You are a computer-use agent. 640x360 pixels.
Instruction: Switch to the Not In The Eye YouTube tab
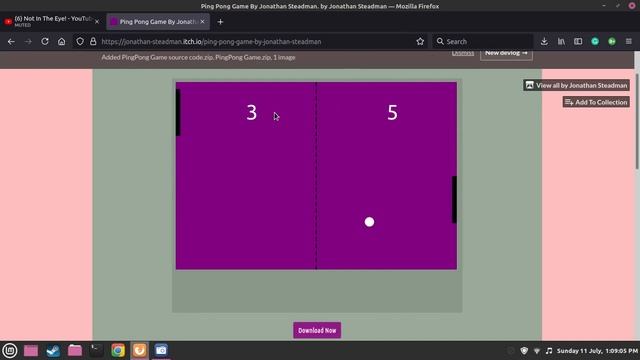[x=51, y=22]
